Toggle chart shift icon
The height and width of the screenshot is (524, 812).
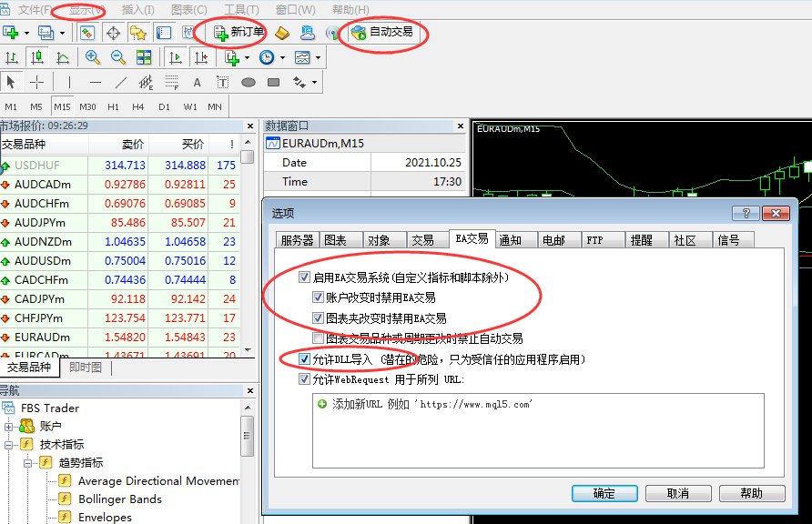click(201, 57)
